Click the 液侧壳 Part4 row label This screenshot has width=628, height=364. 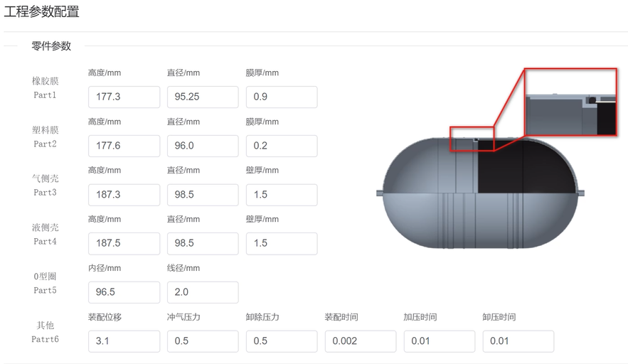pyautogui.click(x=46, y=235)
